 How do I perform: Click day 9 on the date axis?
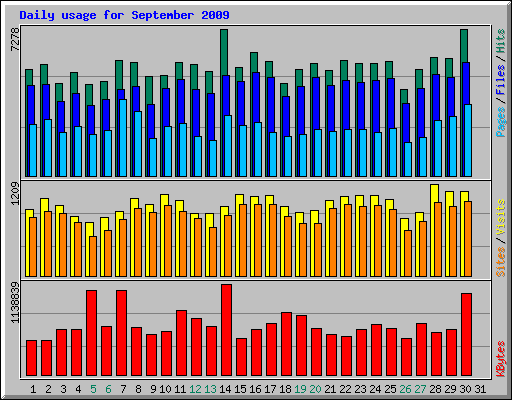pyautogui.click(x=153, y=389)
